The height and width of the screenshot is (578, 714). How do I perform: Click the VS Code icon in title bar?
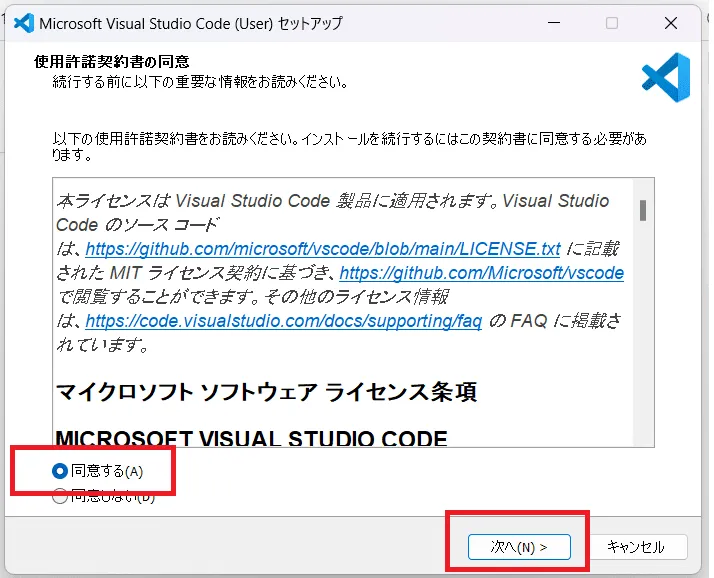24,23
